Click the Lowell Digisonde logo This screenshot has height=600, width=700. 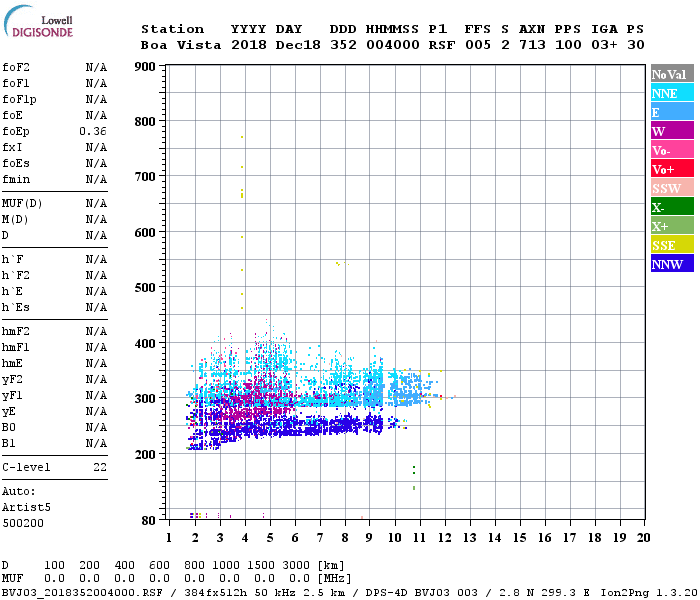click(x=38, y=21)
